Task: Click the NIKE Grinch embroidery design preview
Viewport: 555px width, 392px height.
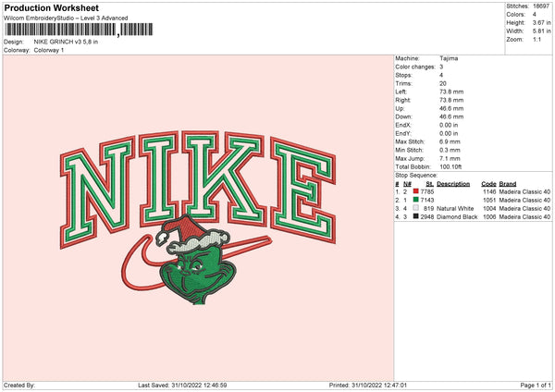Action: 198,217
